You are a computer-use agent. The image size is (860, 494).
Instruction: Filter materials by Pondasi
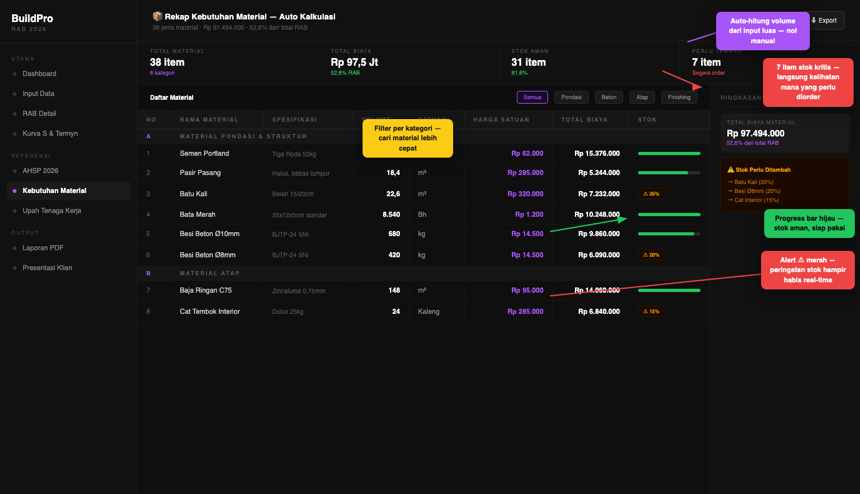(x=571, y=97)
